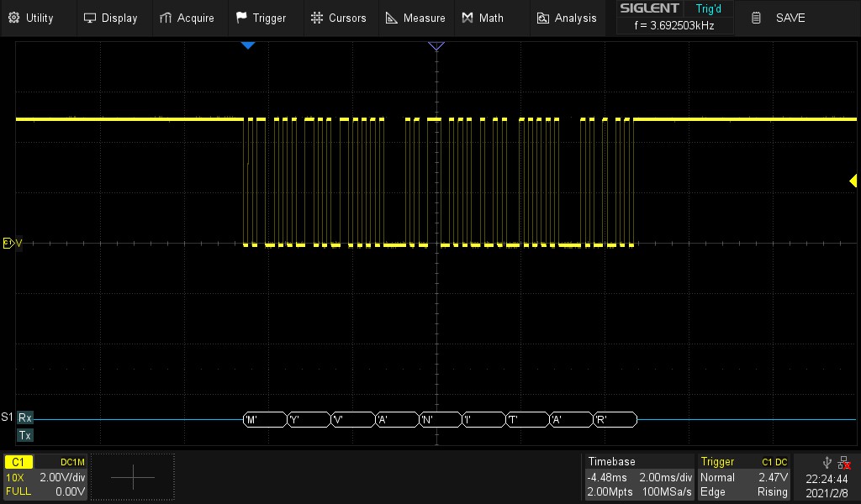Expand the Timebase settings box
Viewport: 861px width, 504px height.
(x=640, y=477)
